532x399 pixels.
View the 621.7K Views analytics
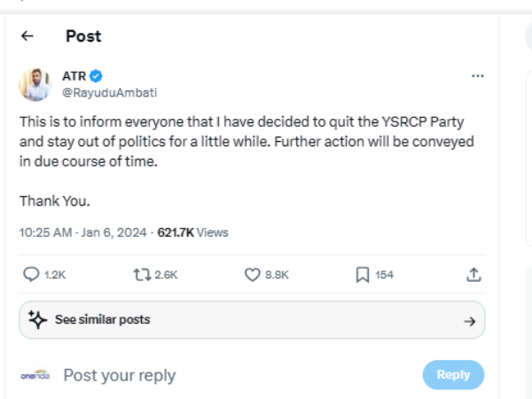click(192, 232)
